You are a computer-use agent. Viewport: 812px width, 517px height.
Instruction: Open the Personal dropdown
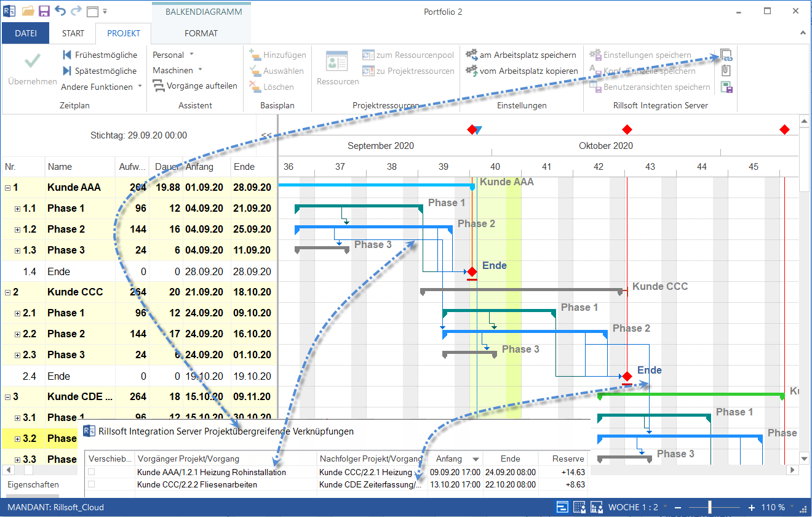(173, 55)
